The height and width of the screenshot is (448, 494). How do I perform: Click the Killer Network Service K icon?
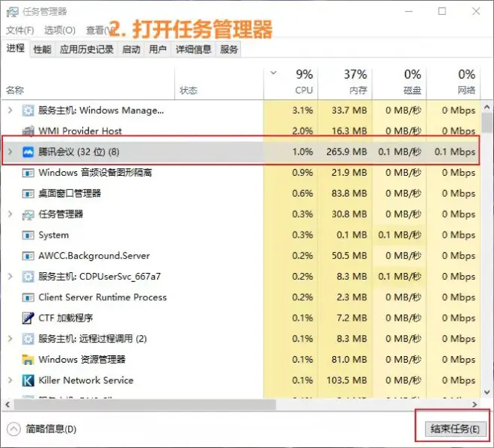pyautogui.click(x=28, y=380)
